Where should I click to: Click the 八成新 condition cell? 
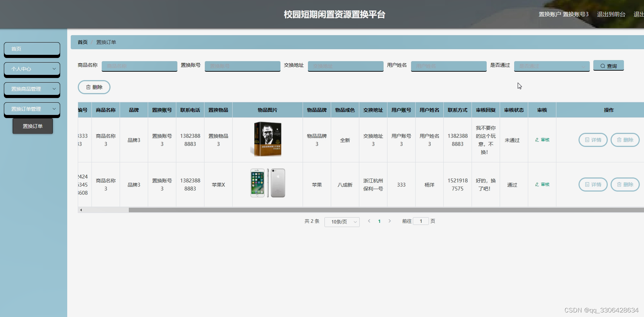coord(345,185)
